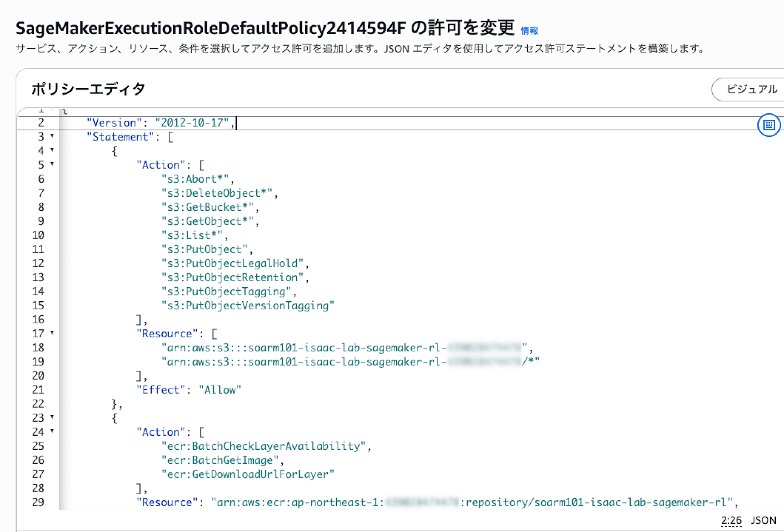Click the "s3:Abort*" action line
The height and width of the screenshot is (532, 784).
tap(198, 179)
